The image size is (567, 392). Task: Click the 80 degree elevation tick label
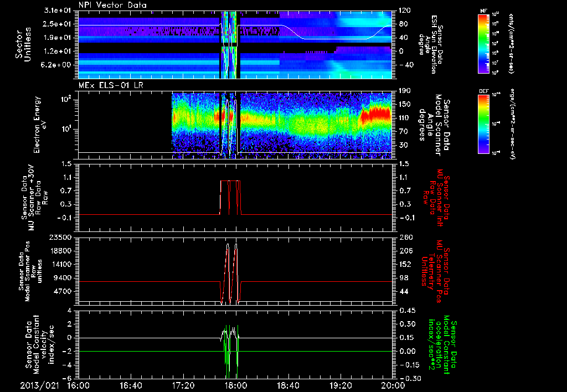click(403, 24)
